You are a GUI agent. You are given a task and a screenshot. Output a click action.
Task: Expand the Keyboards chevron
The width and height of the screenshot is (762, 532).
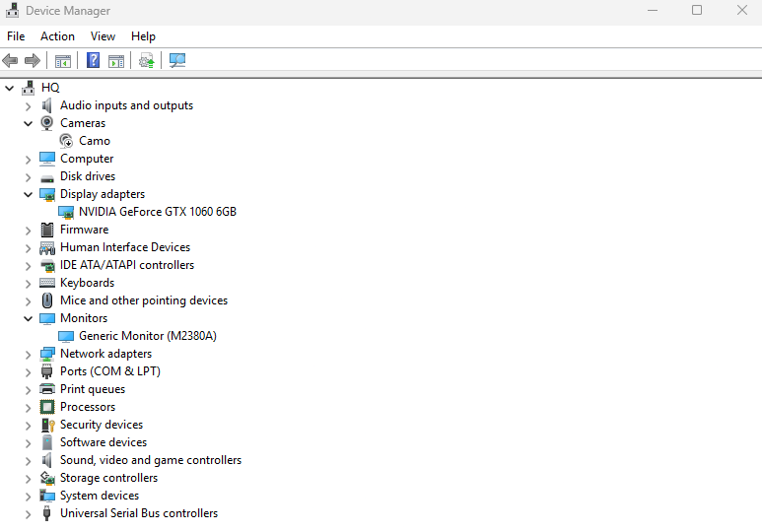click(29, 284)
